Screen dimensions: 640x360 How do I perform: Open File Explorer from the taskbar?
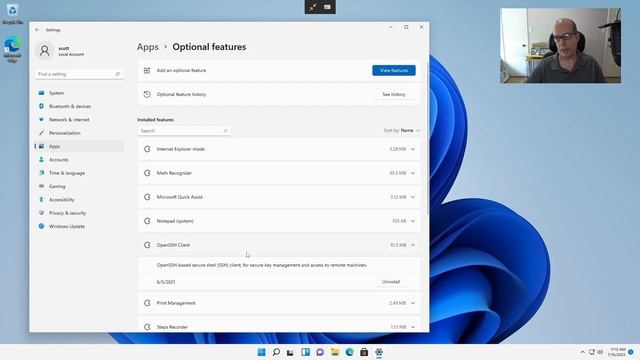tap(335, 352)
